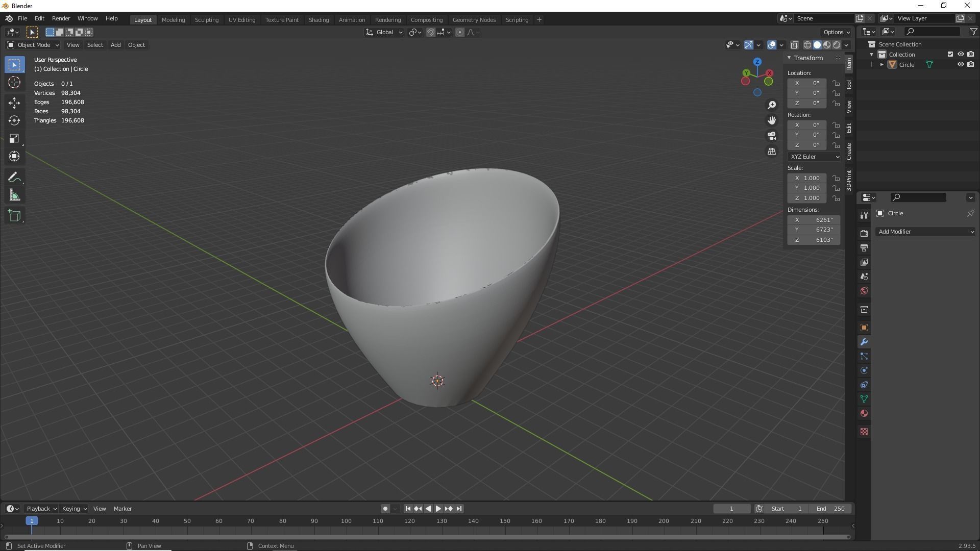Collapse the Collection in outliner
980x551 pixels.
(872, 55)
